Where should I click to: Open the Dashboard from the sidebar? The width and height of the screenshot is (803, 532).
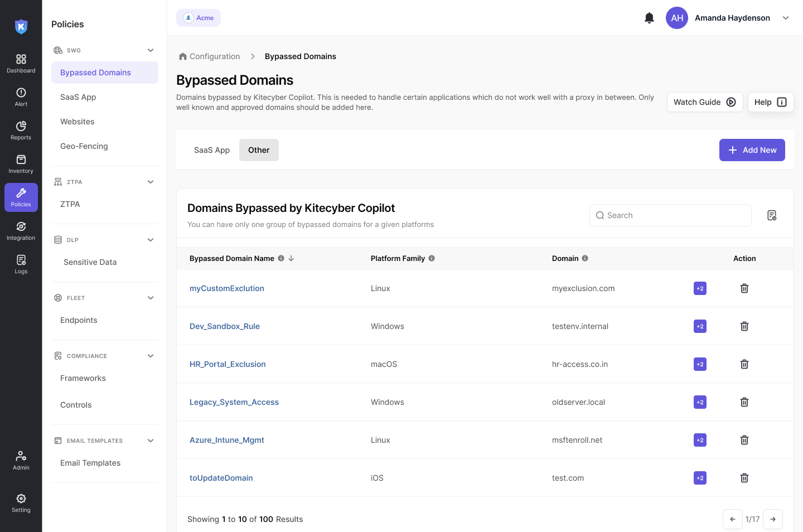pos(21,64)
